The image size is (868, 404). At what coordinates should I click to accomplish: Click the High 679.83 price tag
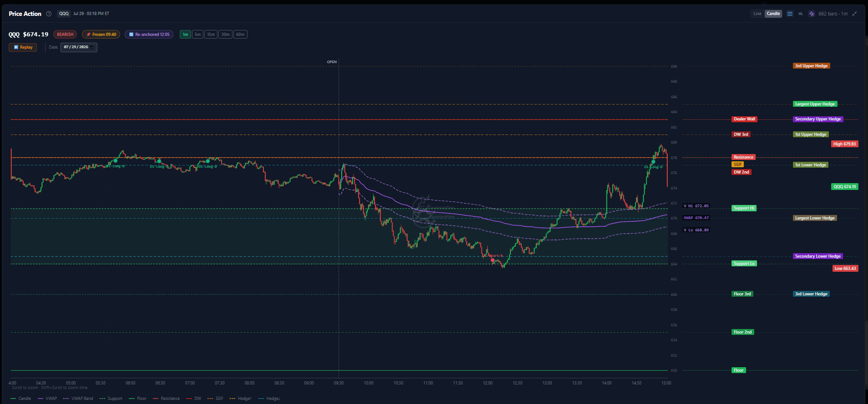(844, 144)
